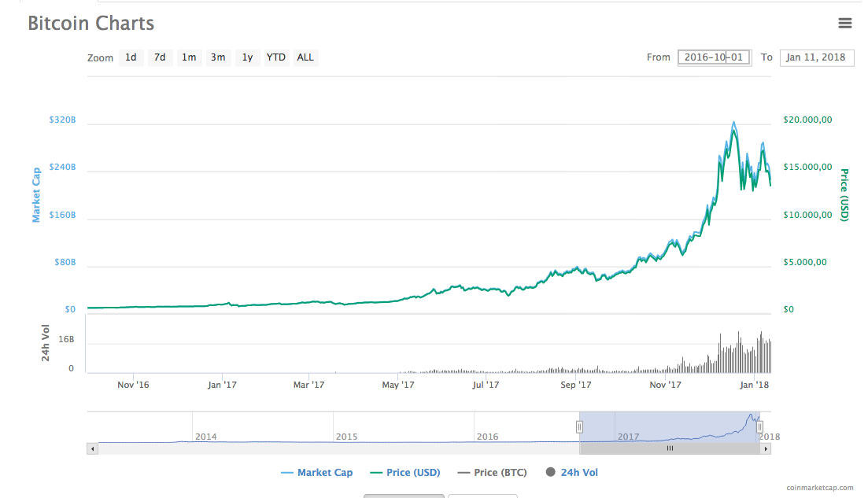868x498 pixels.
Task: Click the 16B volume axis label
Action: (66, 339)
